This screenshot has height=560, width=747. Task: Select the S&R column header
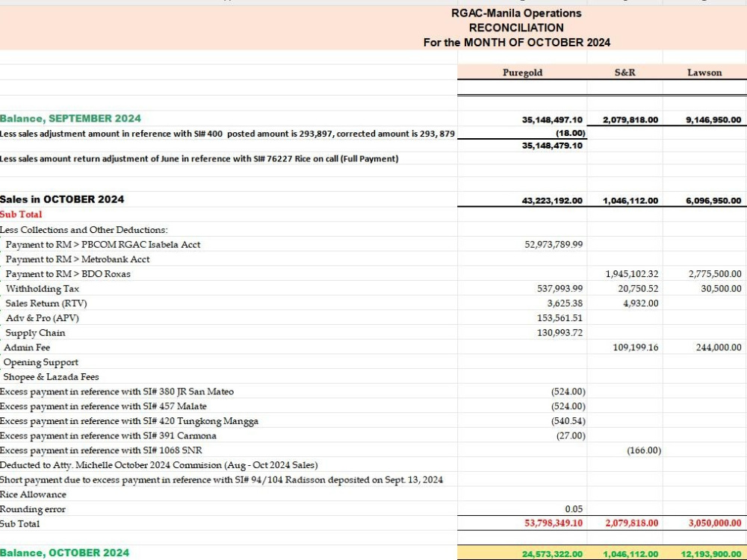pyautogui.click(x=624, y=72)
